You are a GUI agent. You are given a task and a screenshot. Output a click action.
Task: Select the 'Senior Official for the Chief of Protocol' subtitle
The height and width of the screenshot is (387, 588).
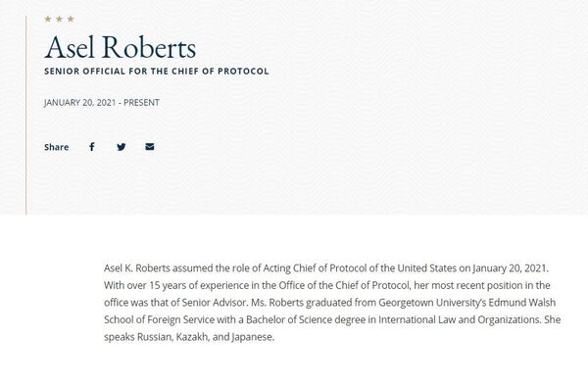click(157, 72)
